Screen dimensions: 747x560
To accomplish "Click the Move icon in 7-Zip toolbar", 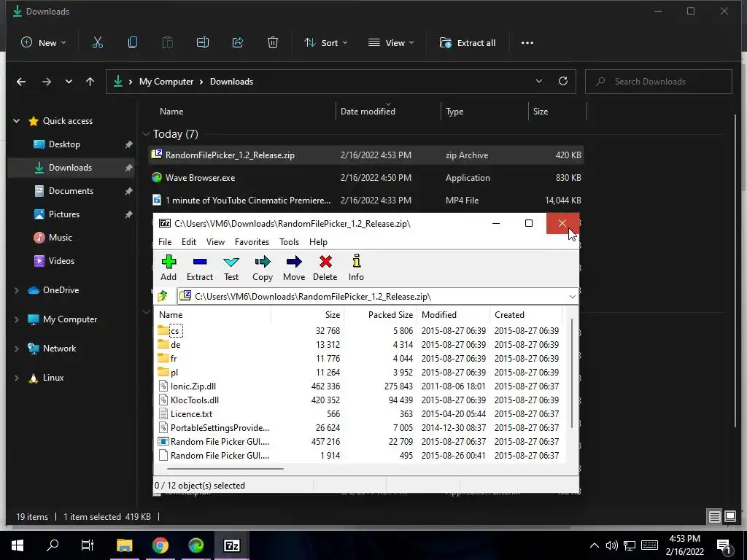I will pos(294,262).
